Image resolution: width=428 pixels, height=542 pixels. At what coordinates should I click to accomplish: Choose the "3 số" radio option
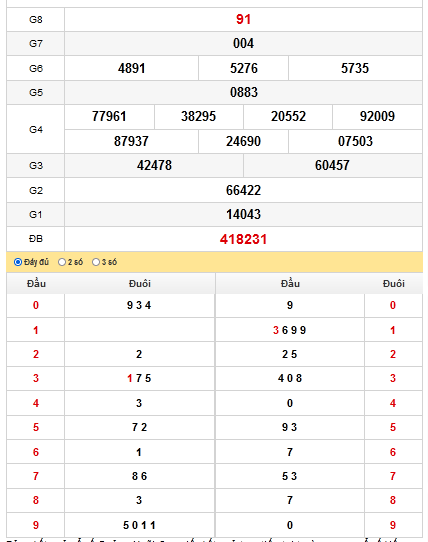coord(96,262)
